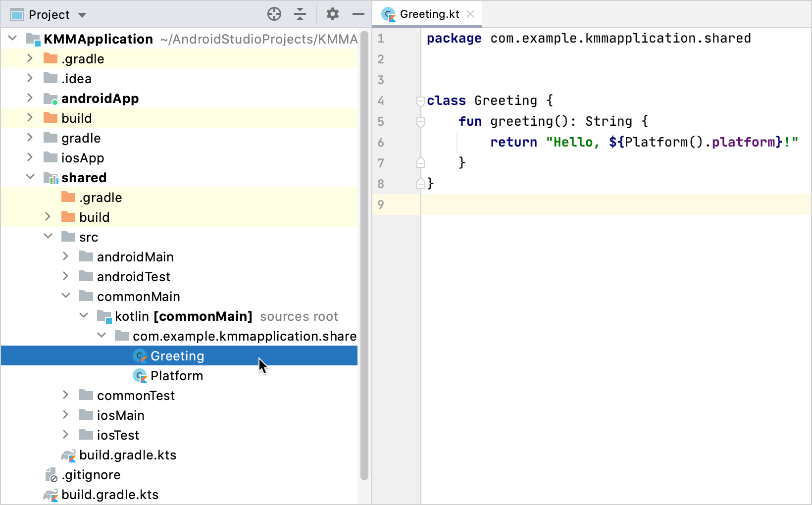The width and height of the screenshot is (812, 505).
Task: Click 'platform' property in the return statement
Action: click(x=743, y=142)
